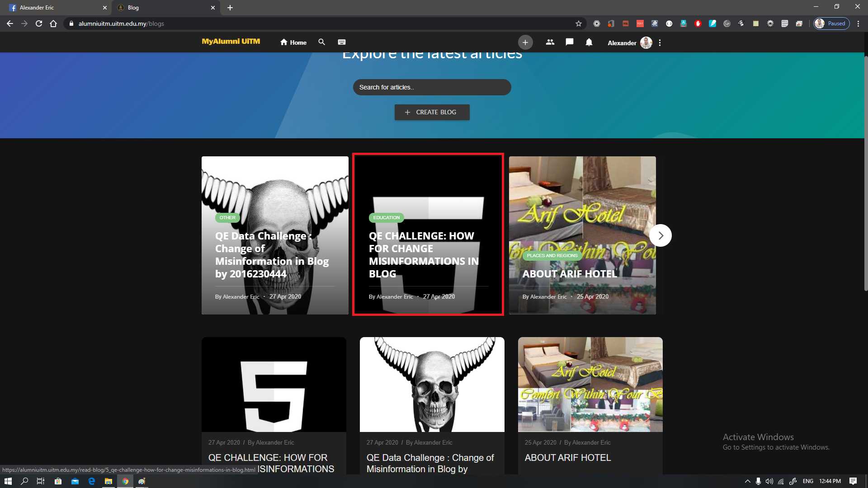Screen dimensions: 868x488
Task: Click the 12:44 PM taskbar clock
Action: point(830,481)
